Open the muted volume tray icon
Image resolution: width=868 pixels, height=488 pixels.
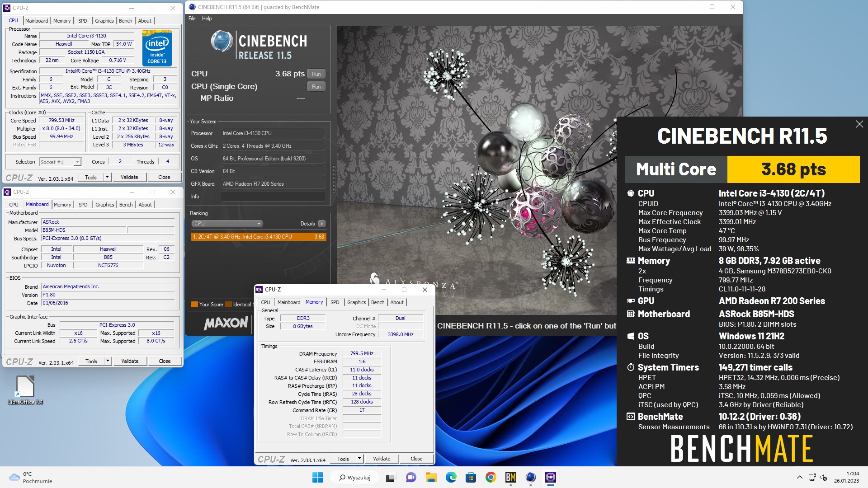tap(824, 477)
